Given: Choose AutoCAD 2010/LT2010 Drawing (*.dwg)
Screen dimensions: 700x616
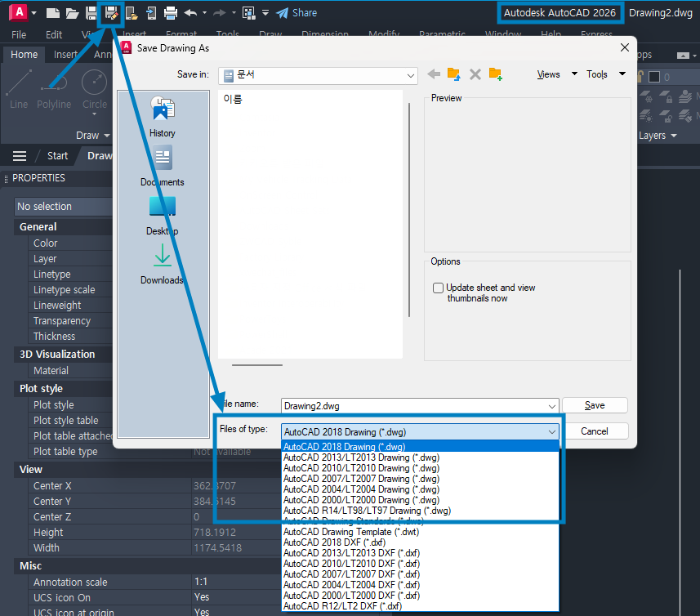Looking at the screenshot, I should click(420, 468).
